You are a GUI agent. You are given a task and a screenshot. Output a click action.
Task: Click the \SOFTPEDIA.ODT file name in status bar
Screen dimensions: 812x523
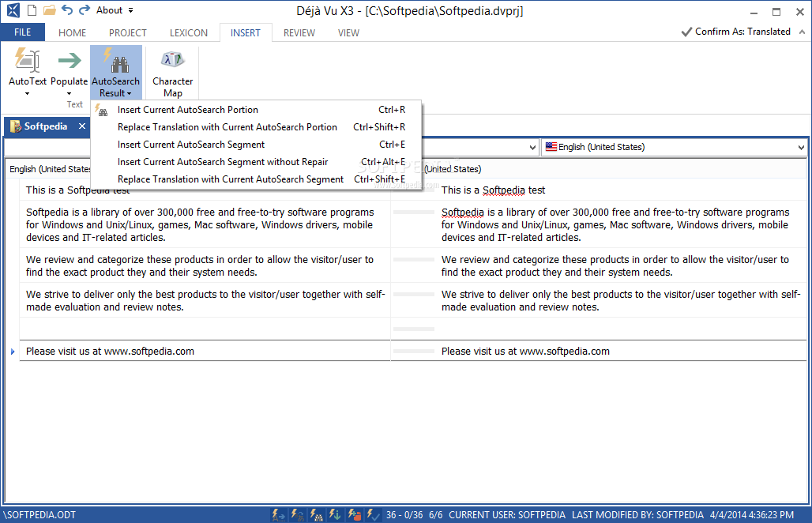tap(39, 515)
